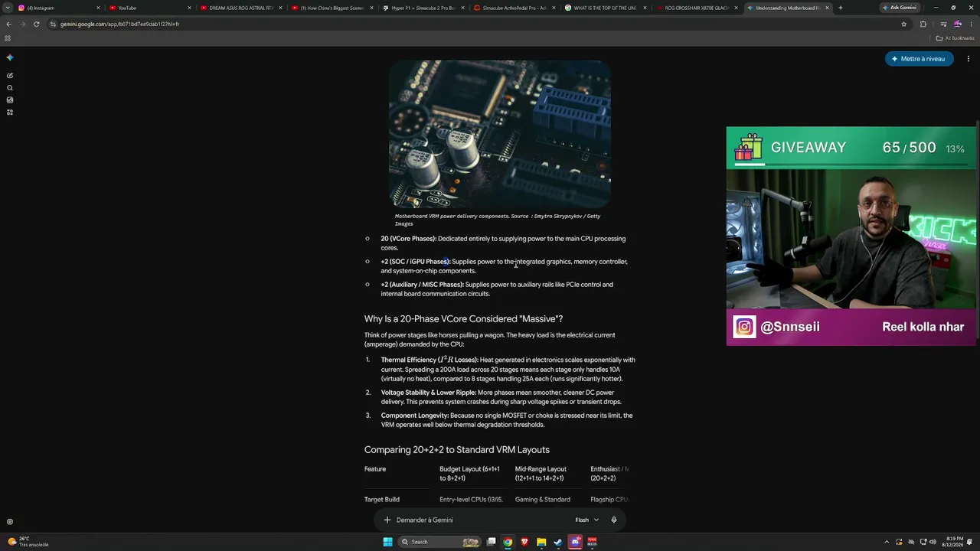Click the Mettre à niveau upgrade button

919,59
